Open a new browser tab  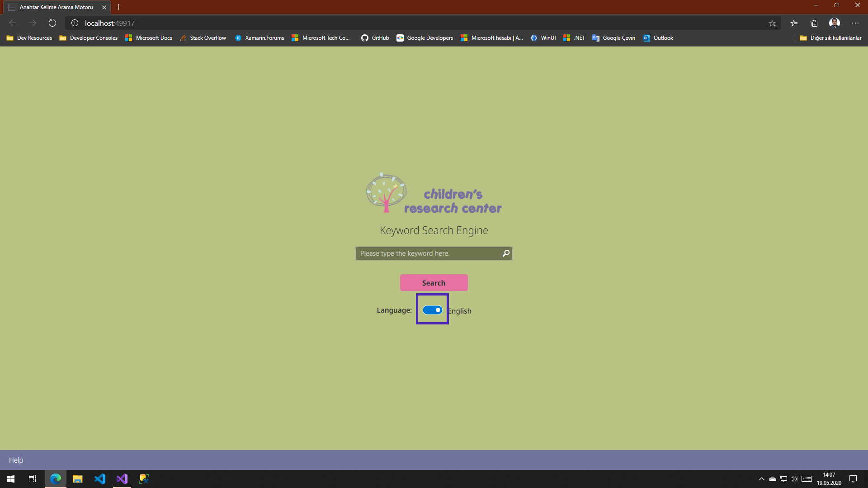coord(119,7)
